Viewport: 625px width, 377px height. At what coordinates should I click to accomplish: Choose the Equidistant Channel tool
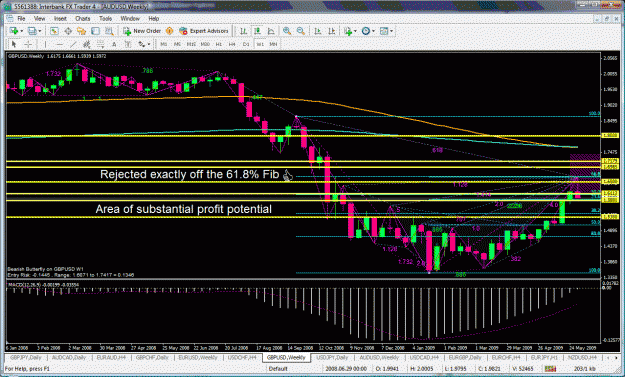point(86,44)
